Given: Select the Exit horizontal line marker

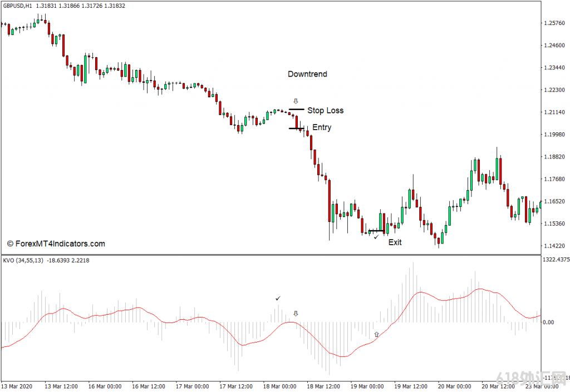Looking at the screenshot, I should click(376, 231).
